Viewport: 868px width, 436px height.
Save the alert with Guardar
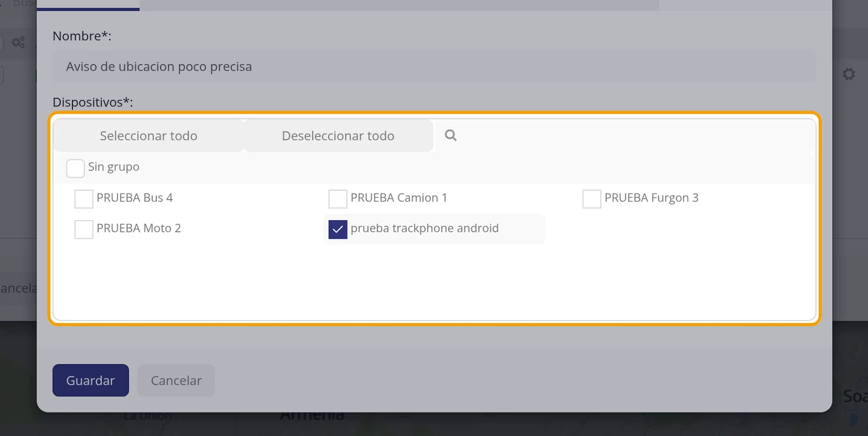point(91,380)
